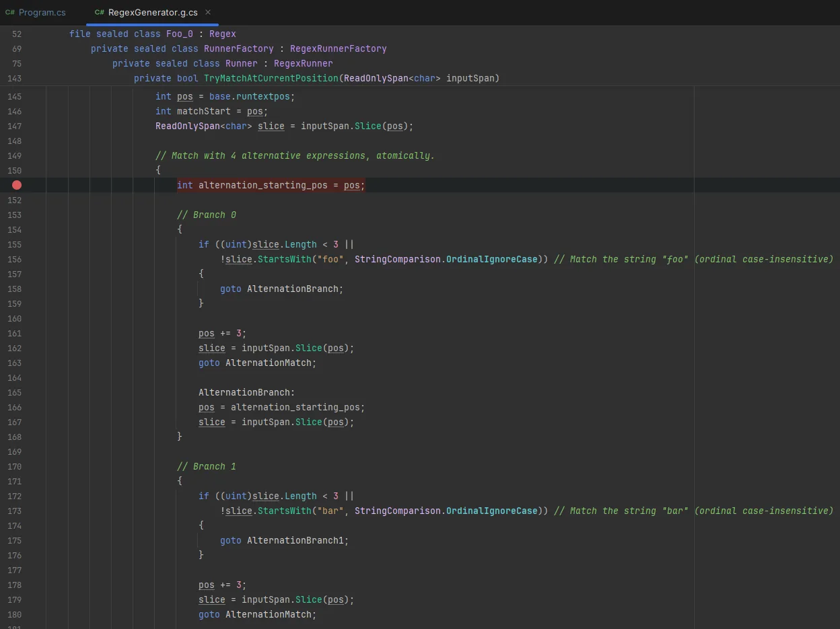Image resolution: width=840 pixels, height=629 pixels.
Task: Click the C# icon on Program.cs tab
Action: pyautogui.click(x=11, y=12)
